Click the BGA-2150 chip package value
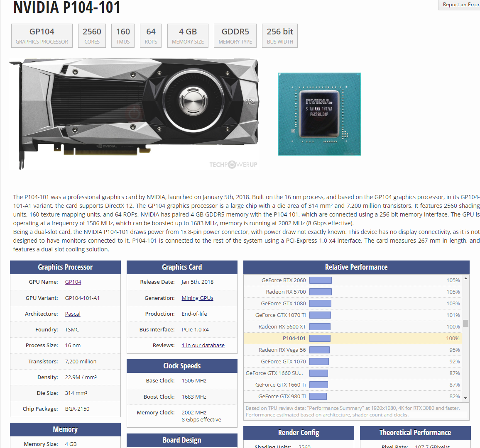 coord(77,409)
